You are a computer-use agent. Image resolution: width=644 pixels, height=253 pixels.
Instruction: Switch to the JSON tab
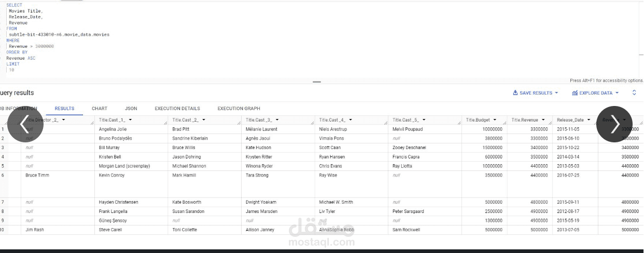coord(131,109)
